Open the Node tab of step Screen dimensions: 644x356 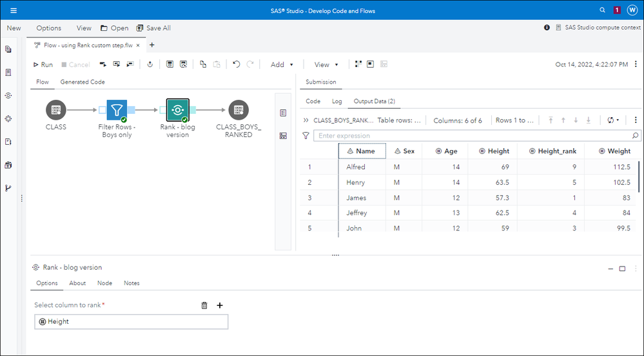point(104,283)
